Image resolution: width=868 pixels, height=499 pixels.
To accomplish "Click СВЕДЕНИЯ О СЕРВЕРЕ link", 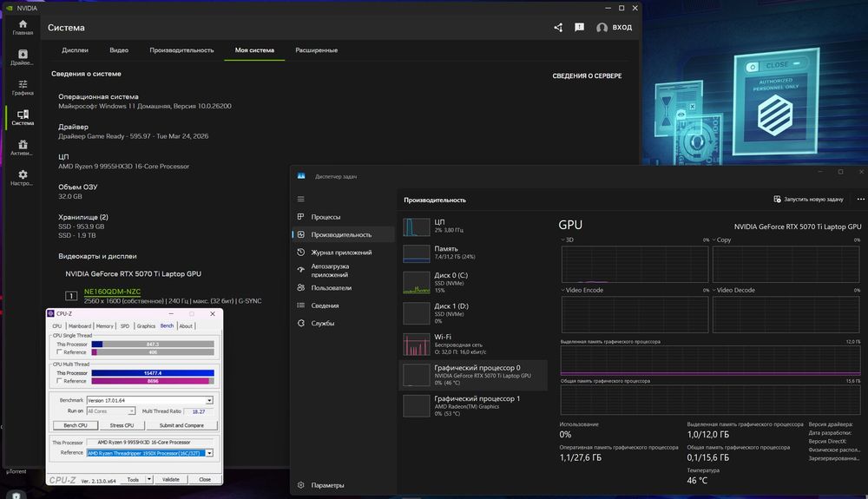I will click(x=587, y=76).
